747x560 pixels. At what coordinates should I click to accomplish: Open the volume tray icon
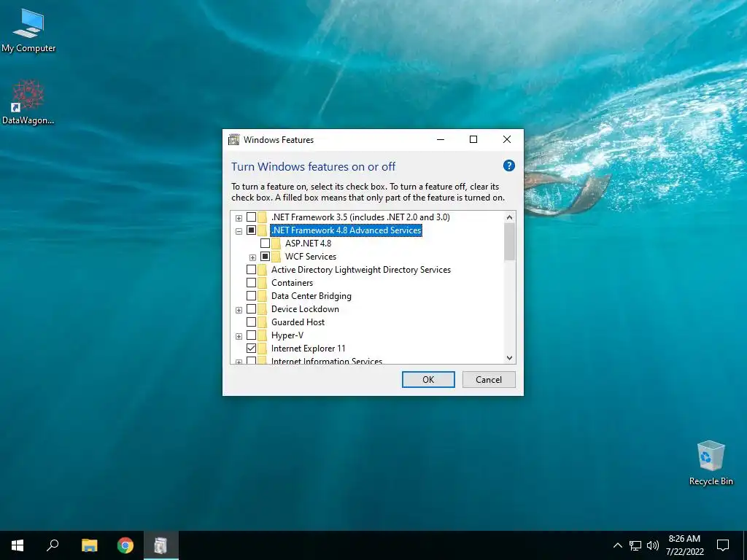653,545
